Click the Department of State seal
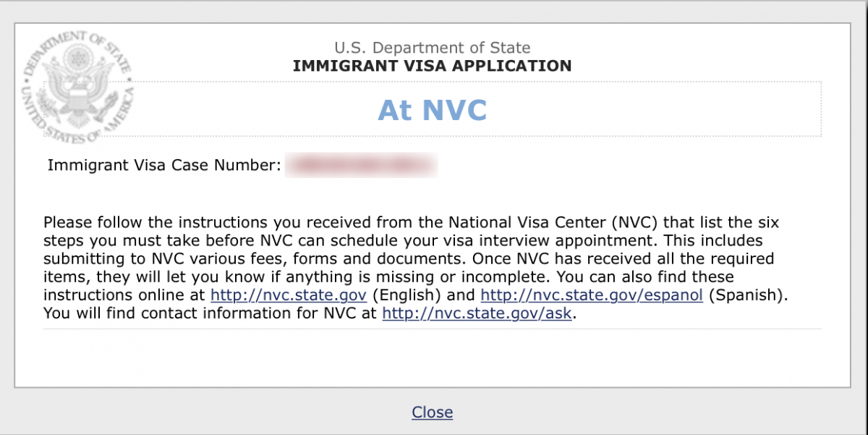Screen dimensions: 868x435 click(77, 86)
